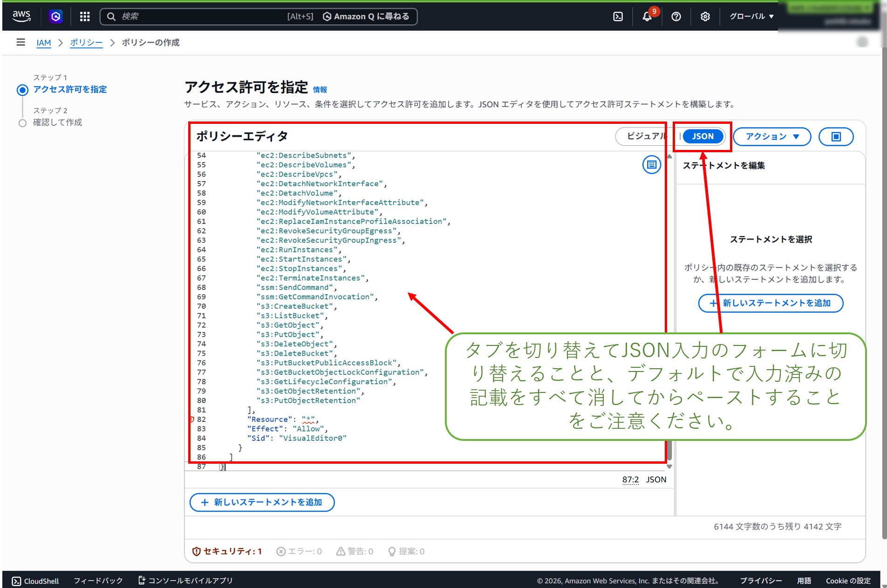
Task: Click the "ec2:RunInstances" code line
Action: click(299, 250)
